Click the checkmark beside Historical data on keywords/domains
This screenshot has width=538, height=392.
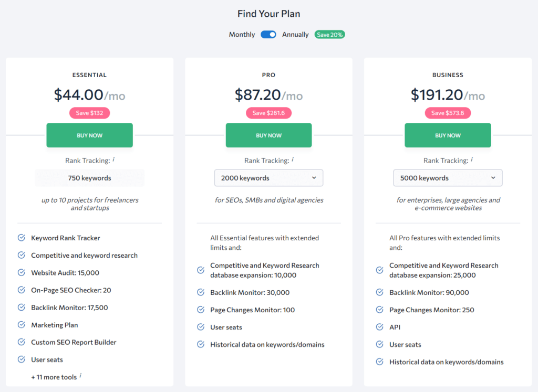(200, 345)
